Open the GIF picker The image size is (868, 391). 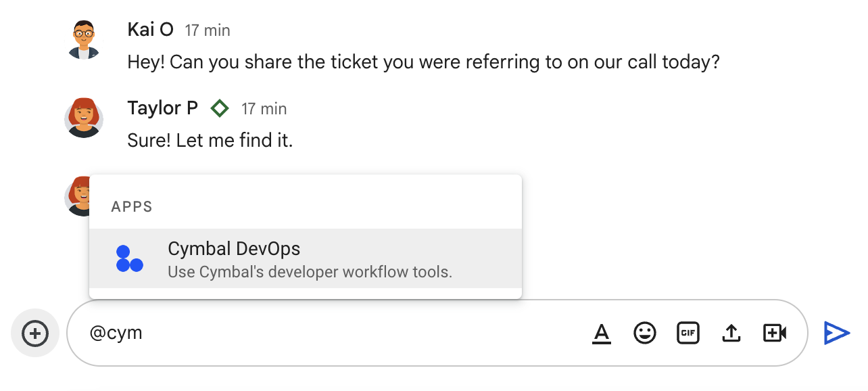688,332
